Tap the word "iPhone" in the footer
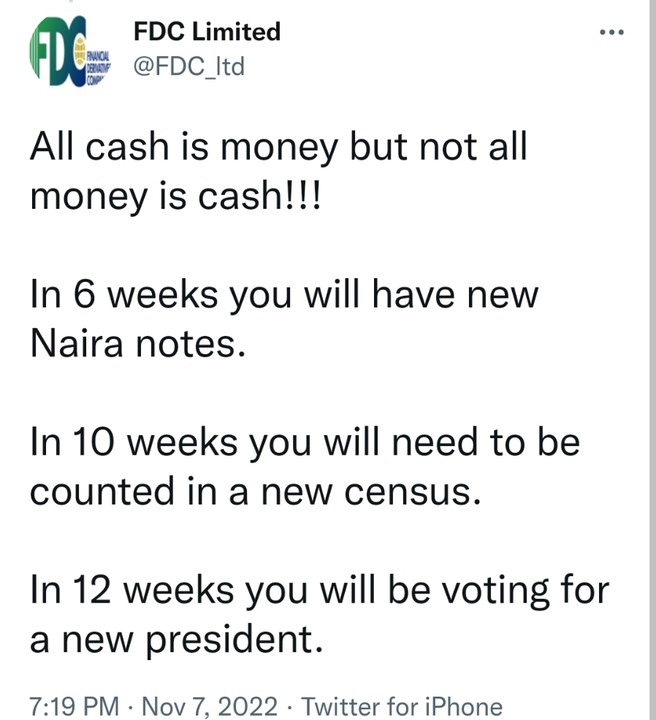Screen dimensions: 656x720 coord(461,707)
